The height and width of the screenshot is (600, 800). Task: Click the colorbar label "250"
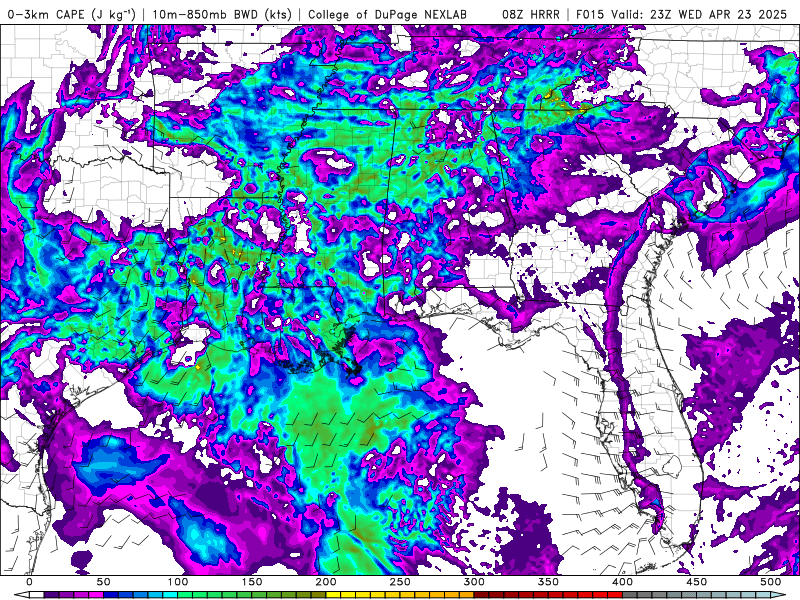tap(400, 582)
